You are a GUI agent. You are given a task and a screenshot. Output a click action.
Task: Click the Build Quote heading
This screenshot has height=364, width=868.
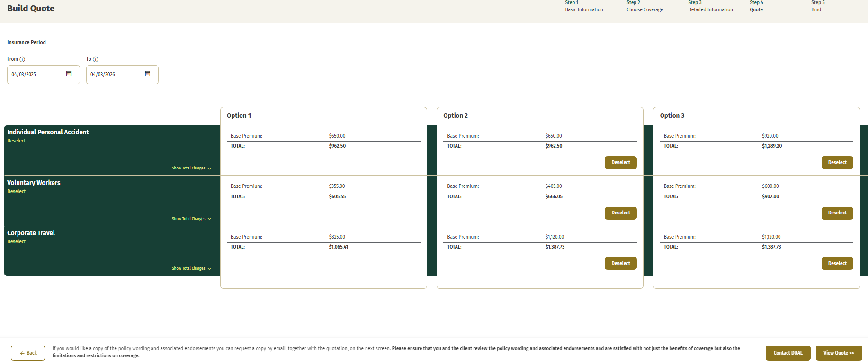pyautogui.click(x=31, y=9)
